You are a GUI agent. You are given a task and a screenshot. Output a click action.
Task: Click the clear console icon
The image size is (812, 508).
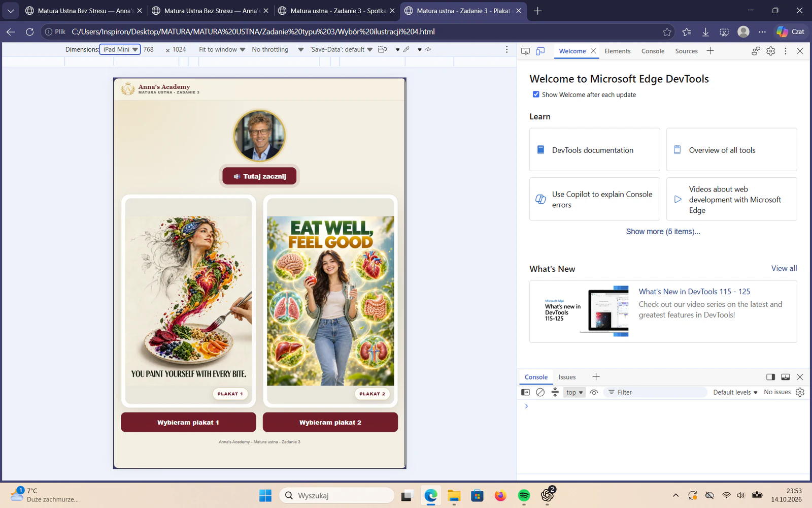click(x=540, y=392)
